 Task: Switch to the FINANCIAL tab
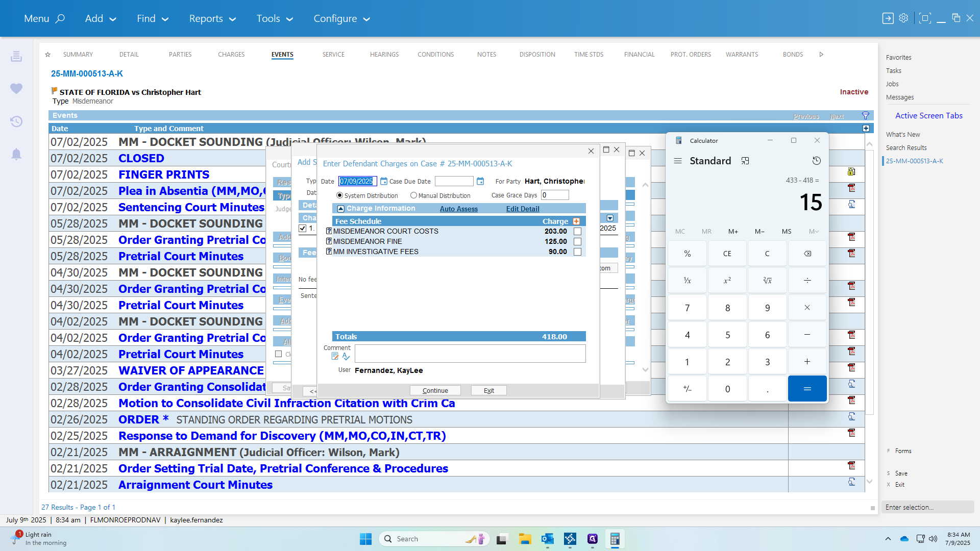tap(639, 55)
